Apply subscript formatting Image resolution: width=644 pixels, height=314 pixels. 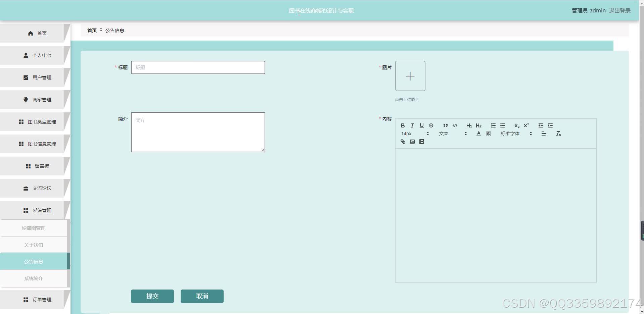click(x=517, y=125)
